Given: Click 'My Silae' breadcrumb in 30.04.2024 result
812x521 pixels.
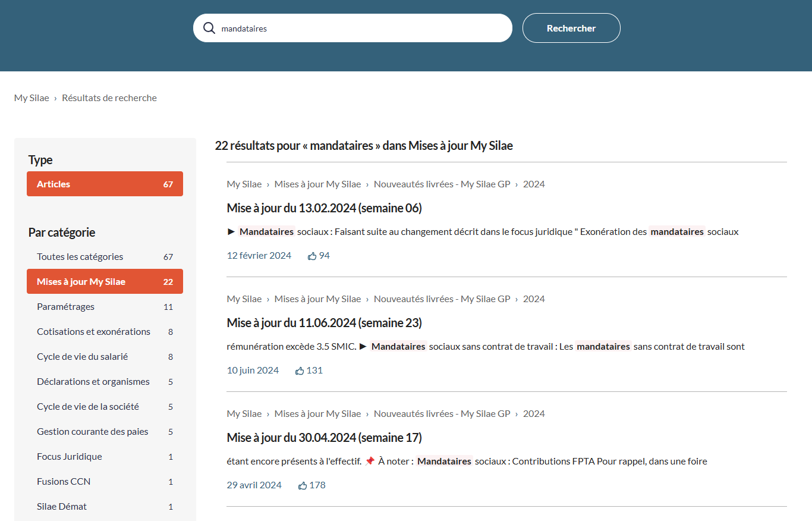Looking at the screenshot, I should coord(244,414).
